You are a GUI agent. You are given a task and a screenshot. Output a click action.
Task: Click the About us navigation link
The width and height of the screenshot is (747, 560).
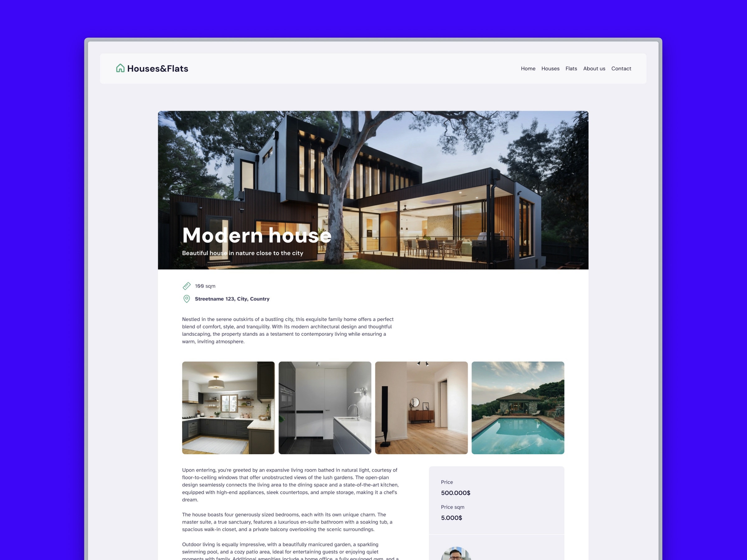coord(594,68)
